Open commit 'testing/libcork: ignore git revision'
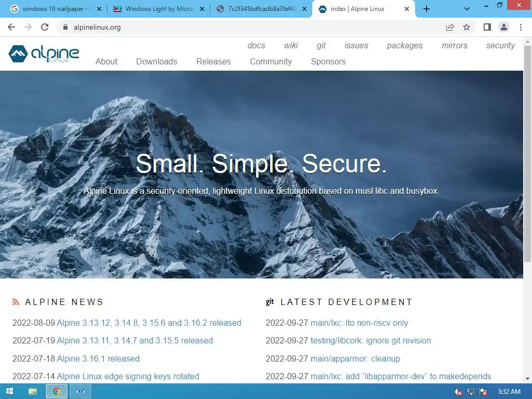This screenshot has height=399, width=532. 371,340
